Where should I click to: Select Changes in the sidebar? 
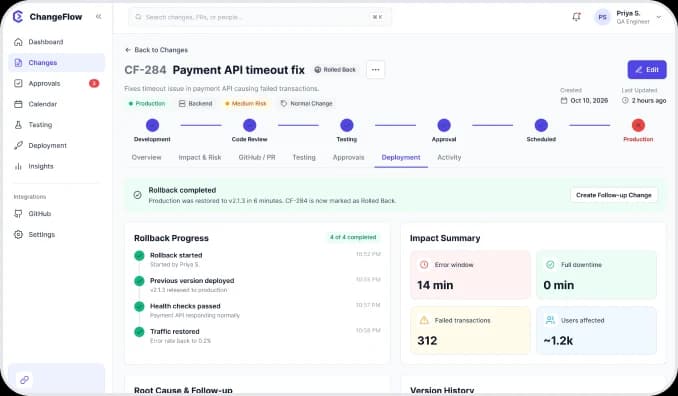pos(56,63)
